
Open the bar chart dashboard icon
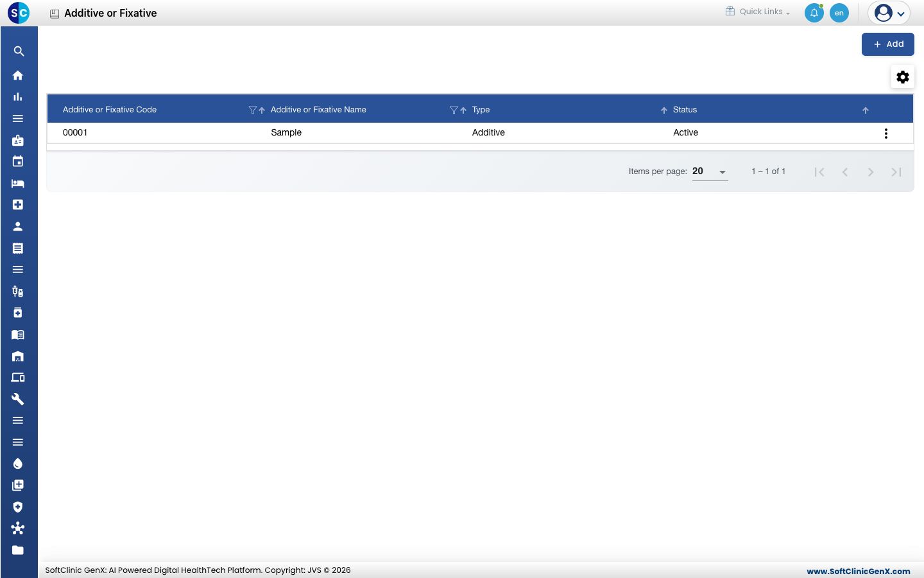tap(18, 97)
